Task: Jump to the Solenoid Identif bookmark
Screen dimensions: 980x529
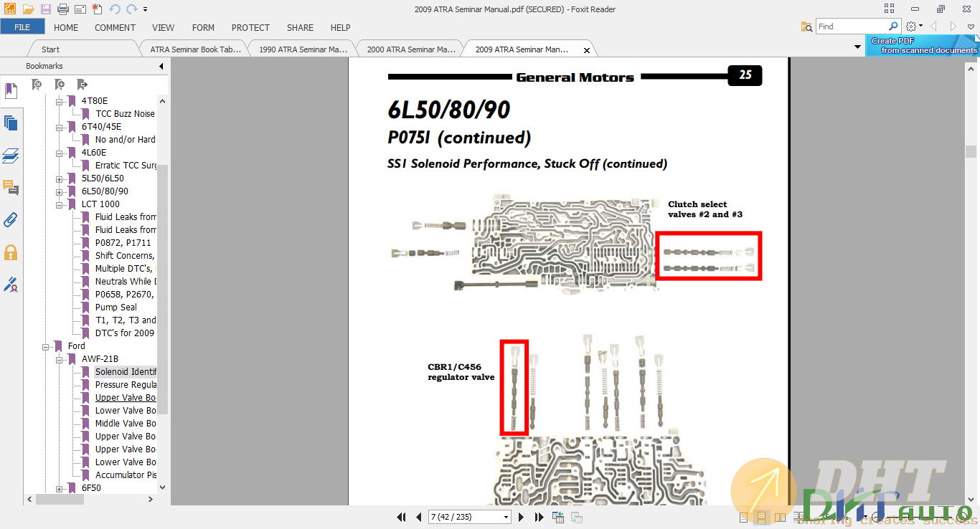Action: click(126, 371)
